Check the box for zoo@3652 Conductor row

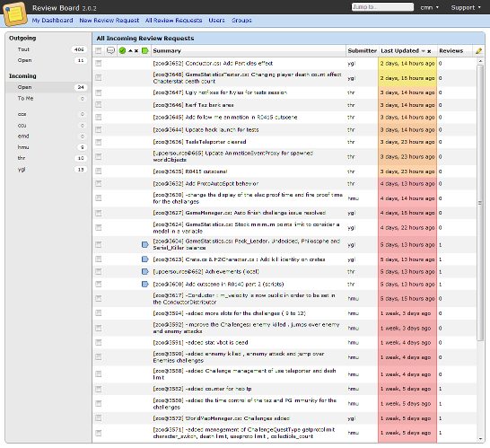pos(99,64)
